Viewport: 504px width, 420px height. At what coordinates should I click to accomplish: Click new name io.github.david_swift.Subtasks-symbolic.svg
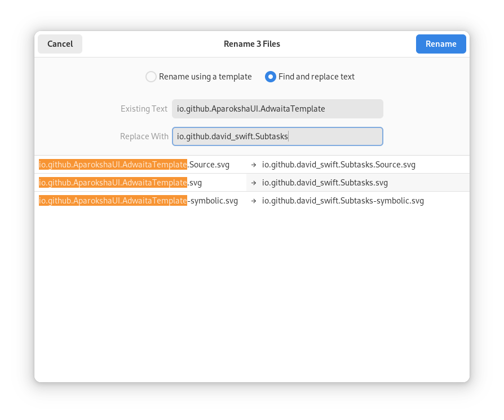point(343,201)
